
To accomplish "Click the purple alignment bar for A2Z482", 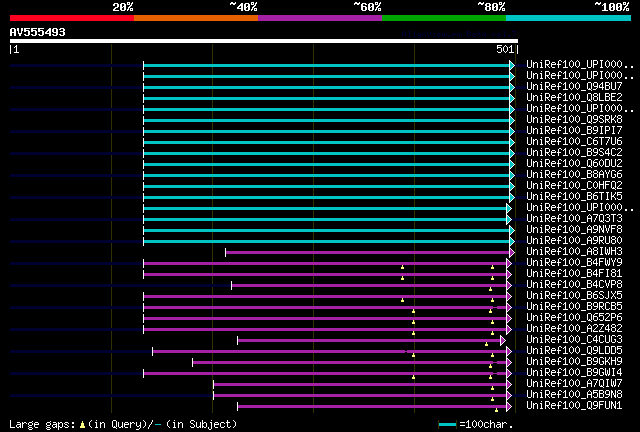I will (x=326, y=330).
